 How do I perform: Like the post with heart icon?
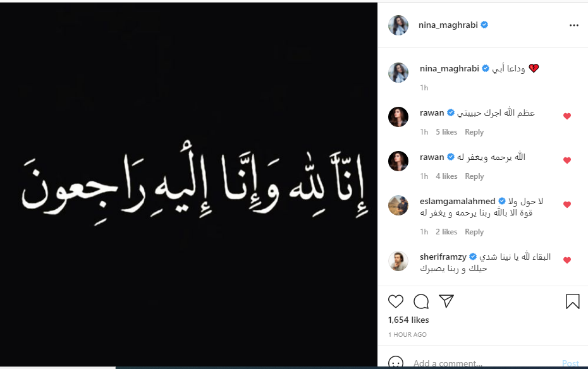click(396, 301)
